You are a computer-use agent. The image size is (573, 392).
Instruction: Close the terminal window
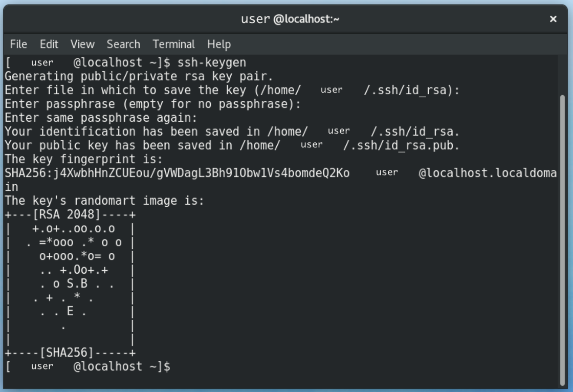tap(553, 19)
